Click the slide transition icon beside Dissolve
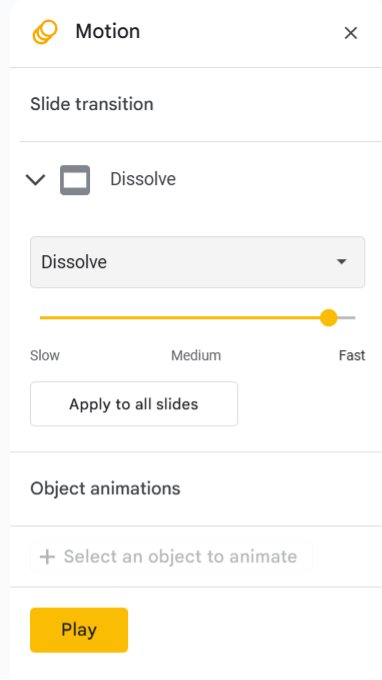The width and height of the screenshot is (382, 680). pos(75,180)
